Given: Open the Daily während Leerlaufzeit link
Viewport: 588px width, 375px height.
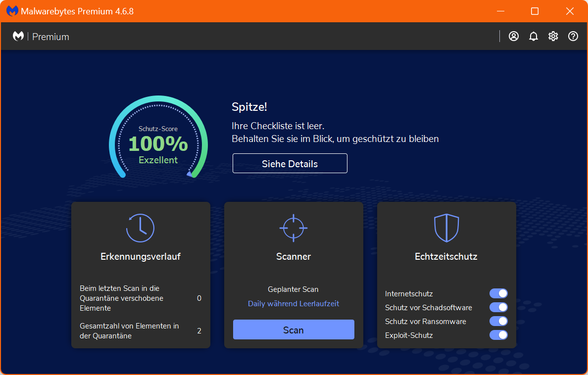Looking at the screenshot, I should click(x=293, y=304).
